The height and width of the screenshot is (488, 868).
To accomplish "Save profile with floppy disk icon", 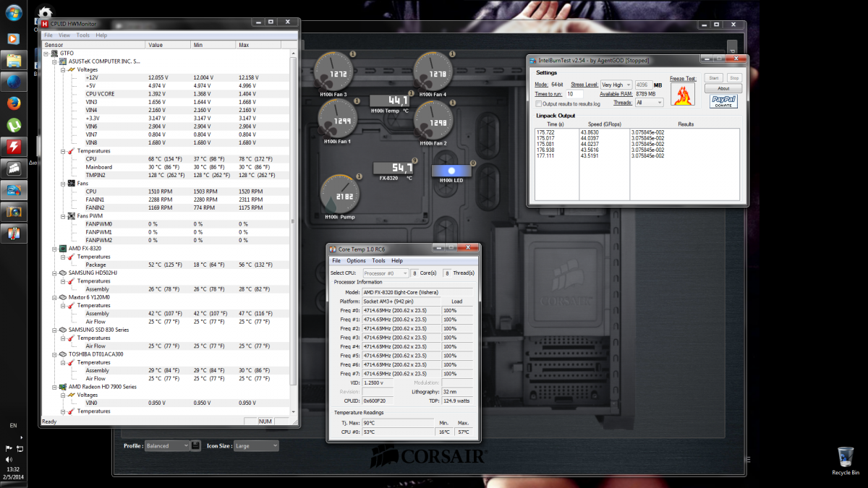I will point(195,446).
